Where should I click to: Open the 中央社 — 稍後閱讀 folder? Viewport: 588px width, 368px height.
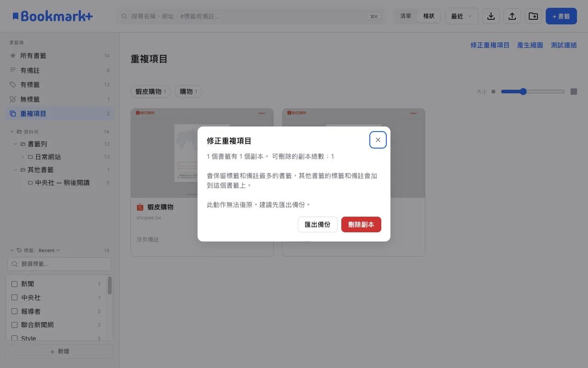tap(63, 183)
